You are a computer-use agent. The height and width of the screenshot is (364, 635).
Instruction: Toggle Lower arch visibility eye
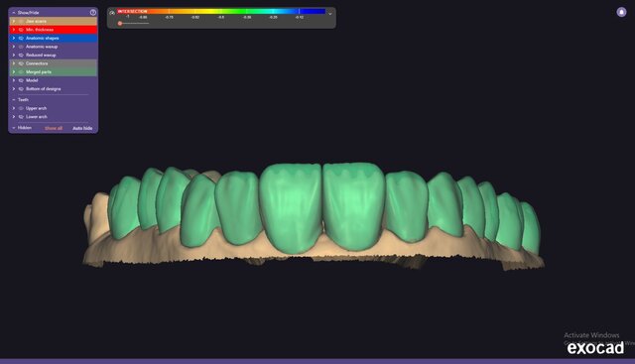21,117
